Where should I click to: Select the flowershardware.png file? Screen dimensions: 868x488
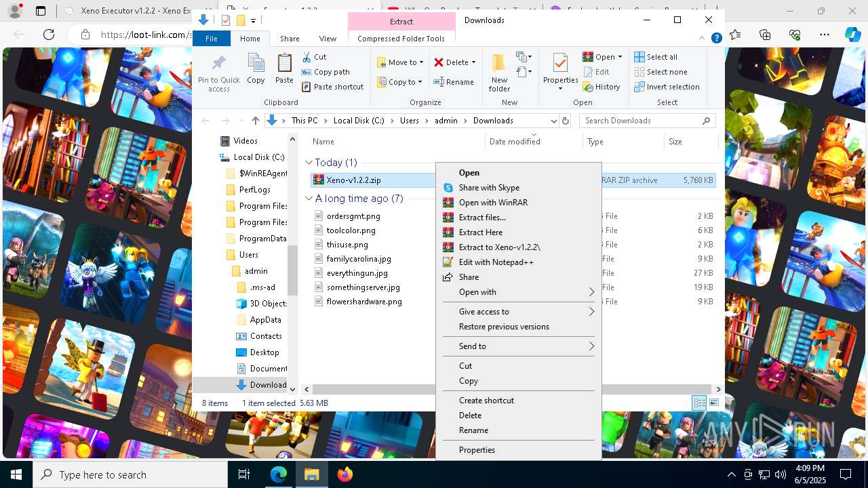(364, 302)
